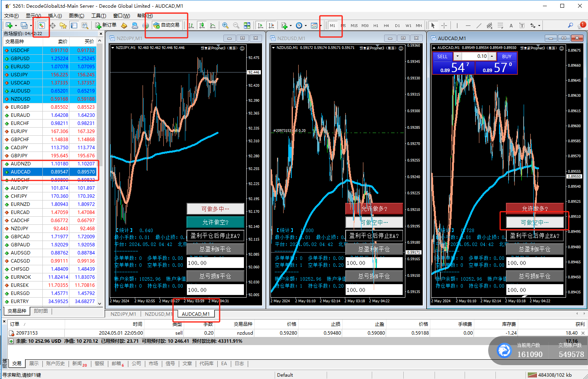This screenshot has width=588, height=379.
Task: Toggle 允许做空? on NZDJPY chart
Action: coord(215,222)
